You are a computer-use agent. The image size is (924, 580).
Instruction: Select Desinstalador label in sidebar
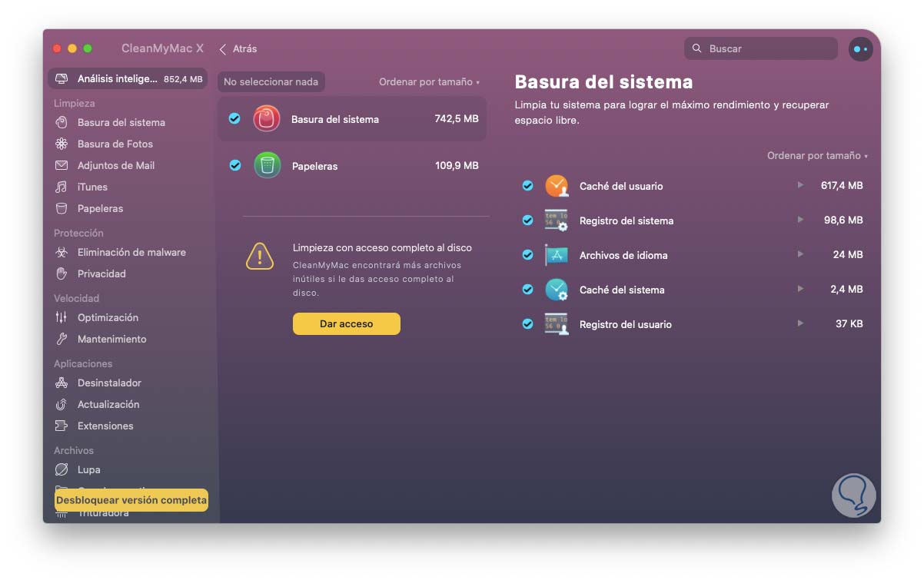point(109,383)
